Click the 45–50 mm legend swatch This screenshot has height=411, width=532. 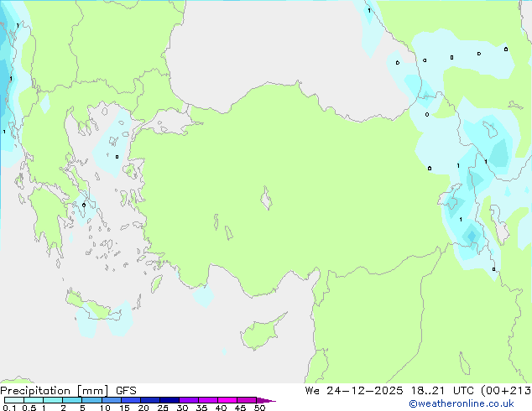point(247,400)
